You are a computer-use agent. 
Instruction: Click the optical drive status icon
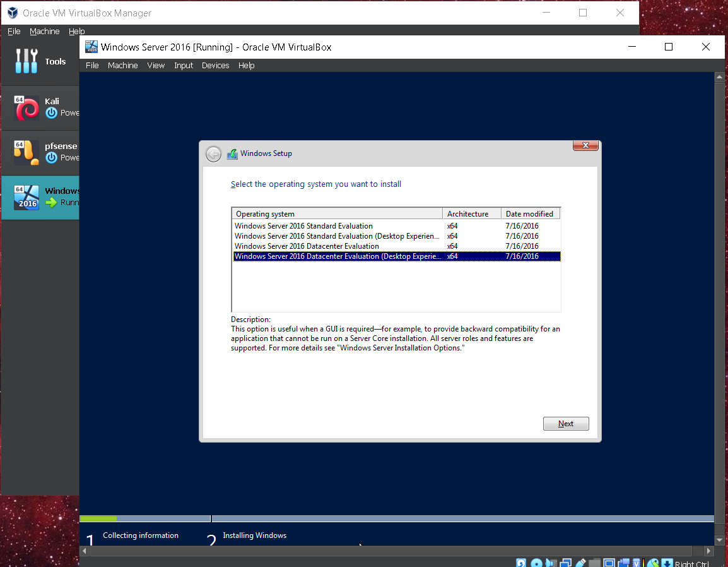[536, 562]
